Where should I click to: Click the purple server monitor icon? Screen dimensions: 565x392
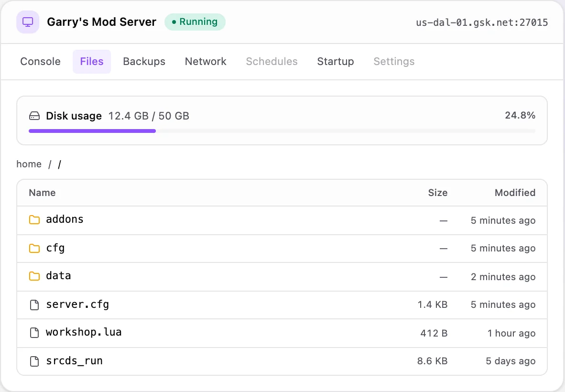28,22
